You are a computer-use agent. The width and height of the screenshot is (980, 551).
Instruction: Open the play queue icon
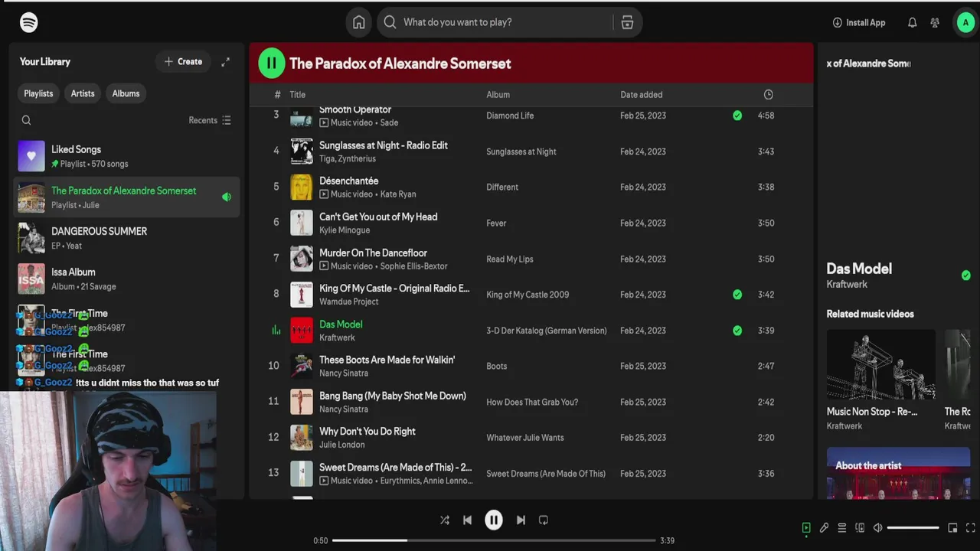841,527
